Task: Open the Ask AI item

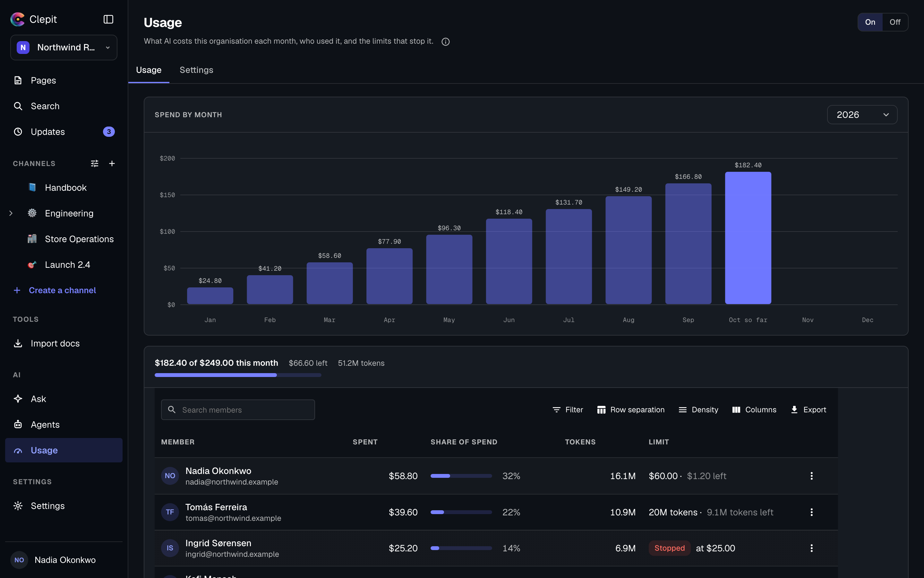Action: (64, 399)
